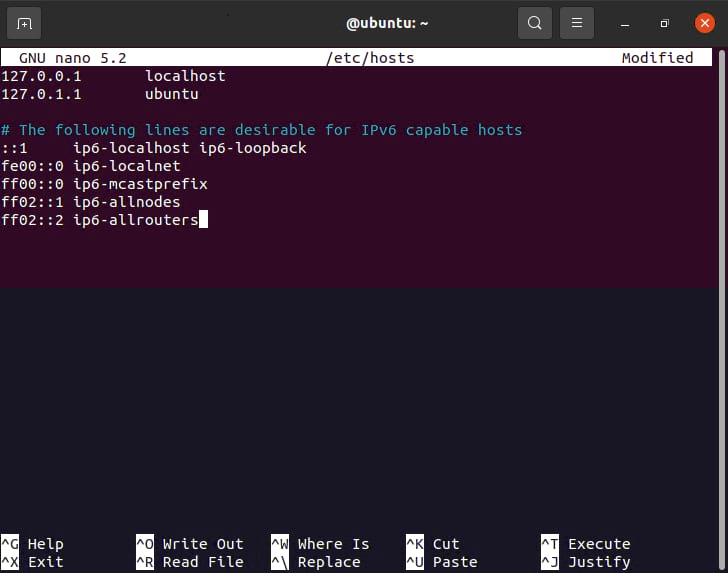The width and height of the screenshot is (728, 573).
Task: Click the ^X Exit shortcut
Action: click(x=33, y=562)
